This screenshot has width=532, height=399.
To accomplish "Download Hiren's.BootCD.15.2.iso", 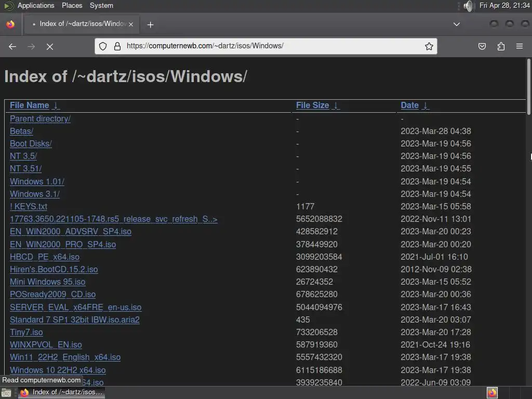I will pyautogui.click(x=54, y=270).
